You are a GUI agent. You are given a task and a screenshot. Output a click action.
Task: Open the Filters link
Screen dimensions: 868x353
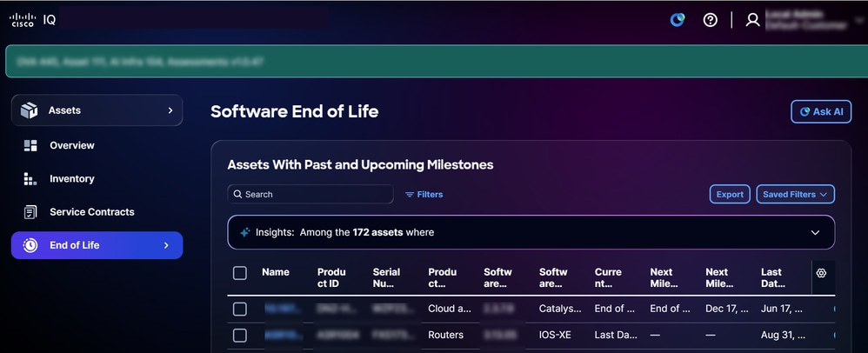pyautogui.click(x=424, y=194)
